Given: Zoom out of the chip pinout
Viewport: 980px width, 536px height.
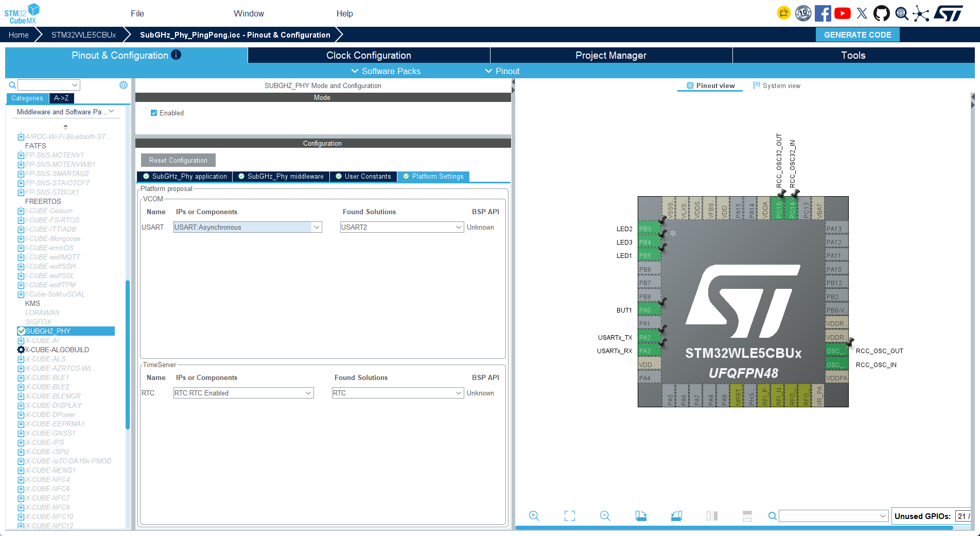Looking at the screenshot, I should [x=605, y=516].
